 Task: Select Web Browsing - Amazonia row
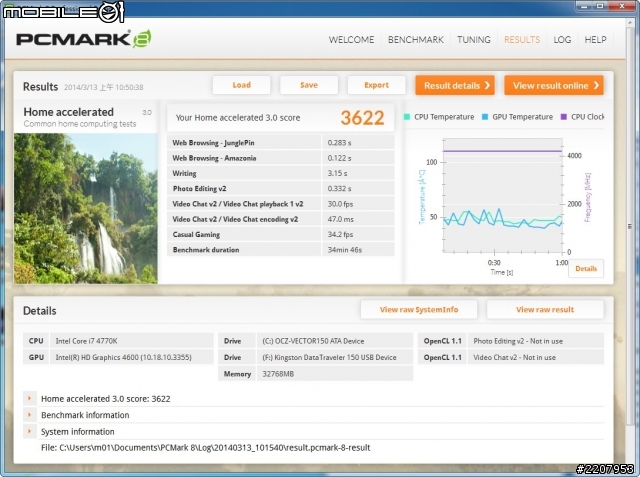pos(281,158)
